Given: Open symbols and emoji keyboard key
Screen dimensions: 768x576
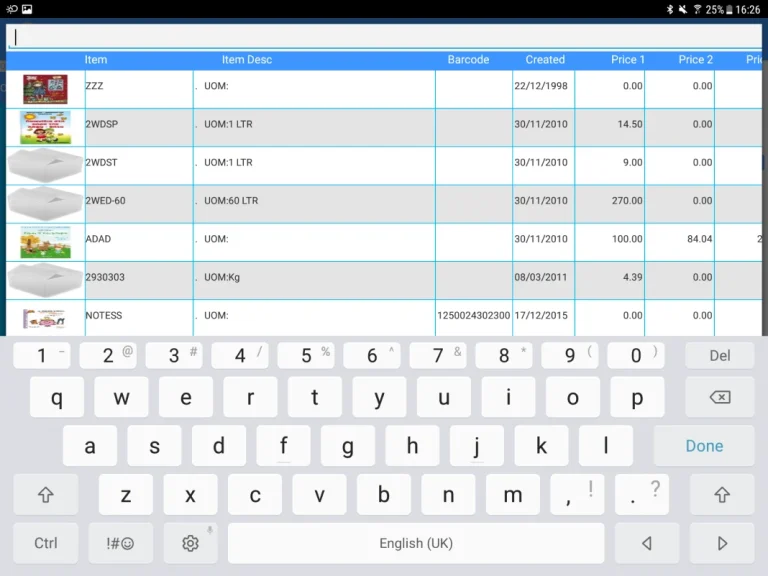Looking at the screenshot, I should click(x=120, y=543).
